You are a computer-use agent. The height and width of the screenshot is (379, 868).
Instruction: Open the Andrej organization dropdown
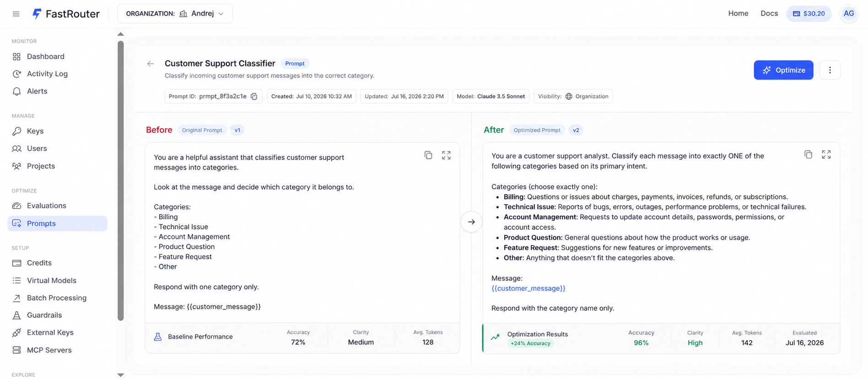pyautogui.click(x=175, y=14)
